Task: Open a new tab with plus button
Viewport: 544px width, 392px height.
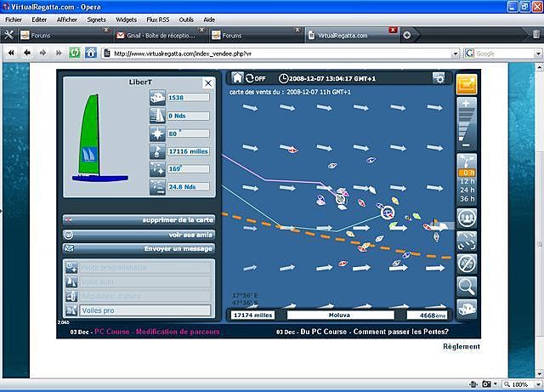Action: 407,35
